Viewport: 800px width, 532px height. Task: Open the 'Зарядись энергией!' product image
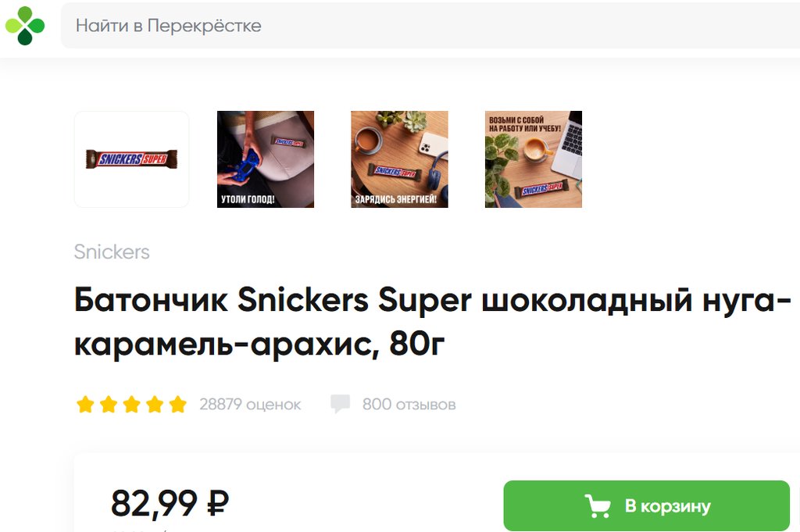399,159
